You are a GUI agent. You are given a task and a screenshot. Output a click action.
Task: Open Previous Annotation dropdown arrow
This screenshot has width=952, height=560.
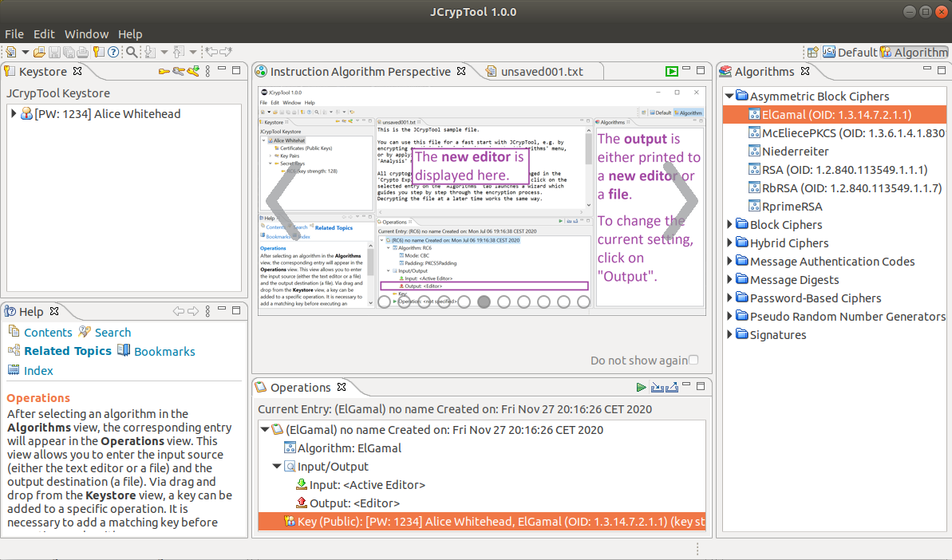click(x=192, y=52)
